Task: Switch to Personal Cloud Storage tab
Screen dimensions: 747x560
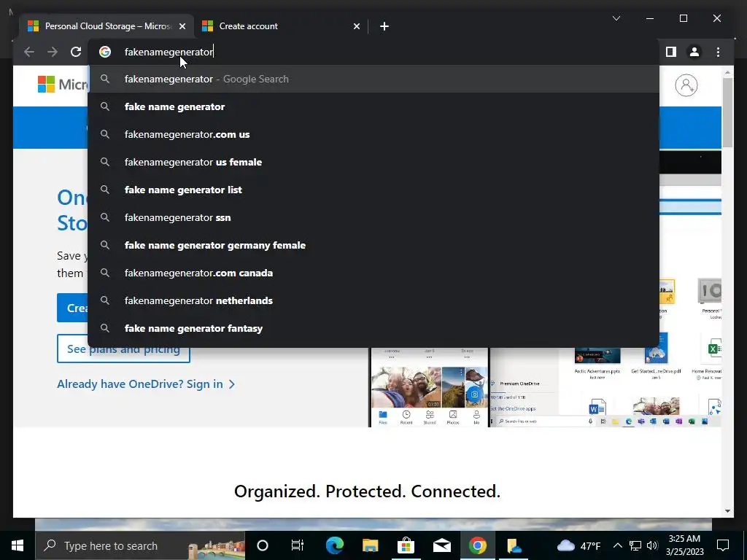Action: tap(107, 26)
